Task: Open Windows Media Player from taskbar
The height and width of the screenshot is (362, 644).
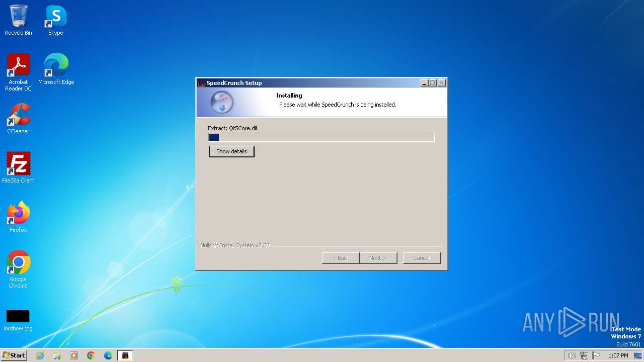Action: click(74, 355)
